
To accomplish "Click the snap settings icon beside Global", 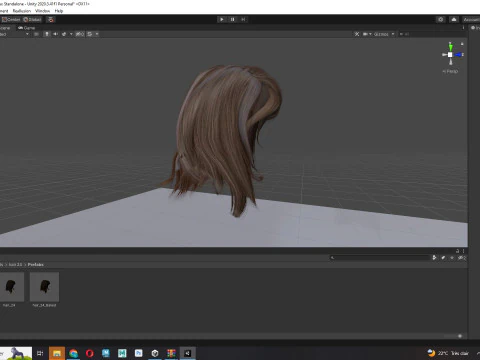I will click(51, 19).
